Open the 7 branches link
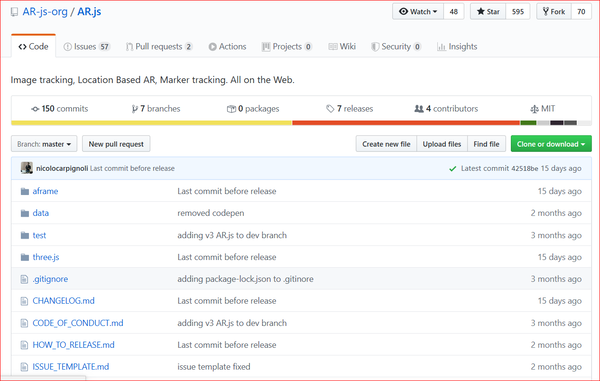This screenshot has width=600, height=381. (156, 109)
